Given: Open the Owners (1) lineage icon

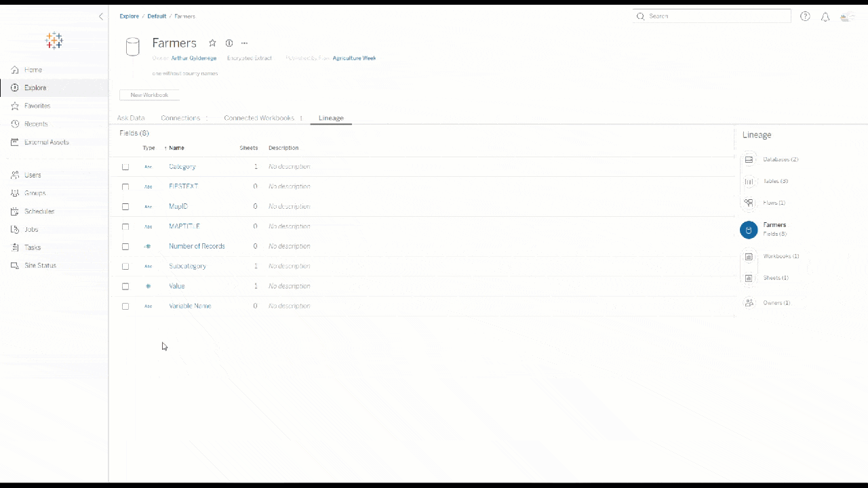Looking at the screenshot, I should (x=749, y=303).
